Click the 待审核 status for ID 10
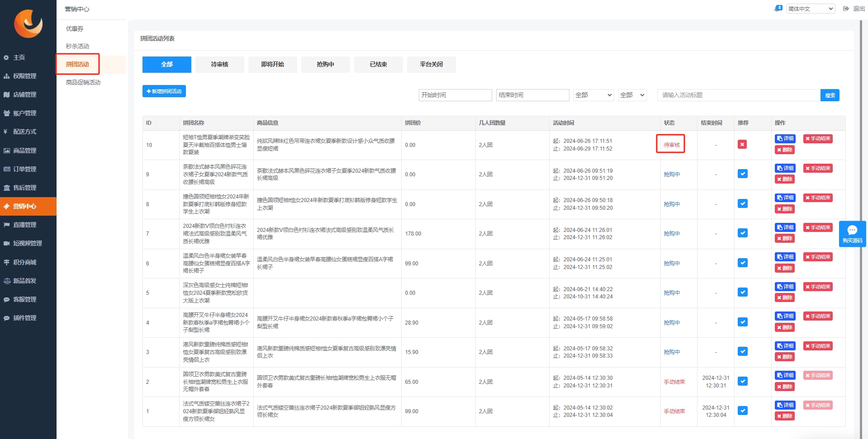Image resolution: width=868 pixels, height=439 pixels. tap(672, 145)
